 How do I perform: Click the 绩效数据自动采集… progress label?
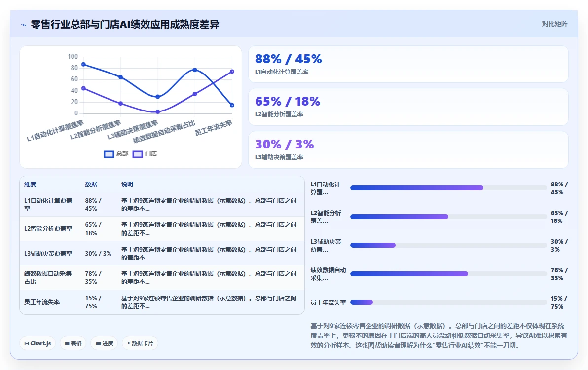click(328, 274)
